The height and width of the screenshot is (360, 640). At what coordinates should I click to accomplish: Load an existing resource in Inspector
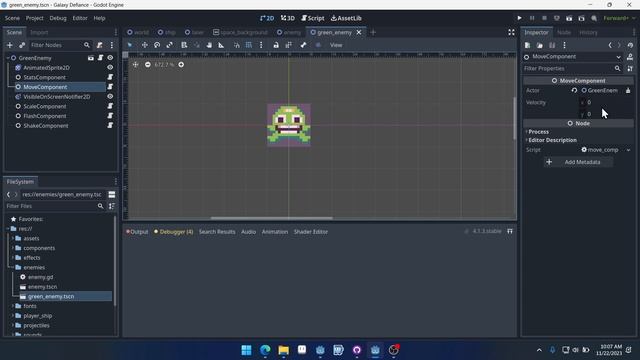(x=540, y=45)
